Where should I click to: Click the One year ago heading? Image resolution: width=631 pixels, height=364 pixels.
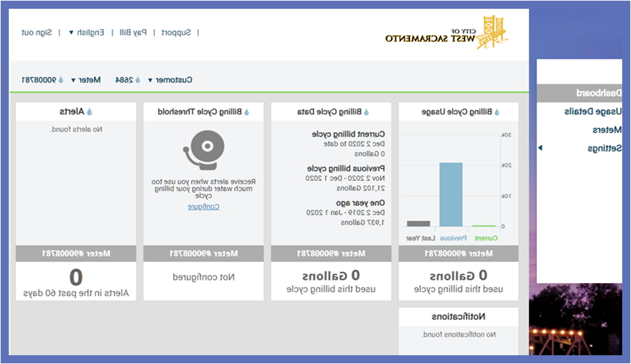[361, 203]
